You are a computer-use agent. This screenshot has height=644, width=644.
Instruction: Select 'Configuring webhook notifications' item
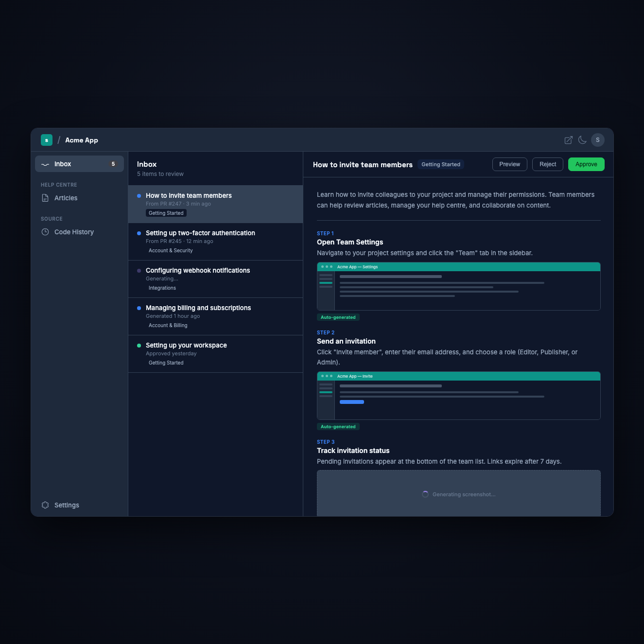pyautogui.click(x=215, y=279)
